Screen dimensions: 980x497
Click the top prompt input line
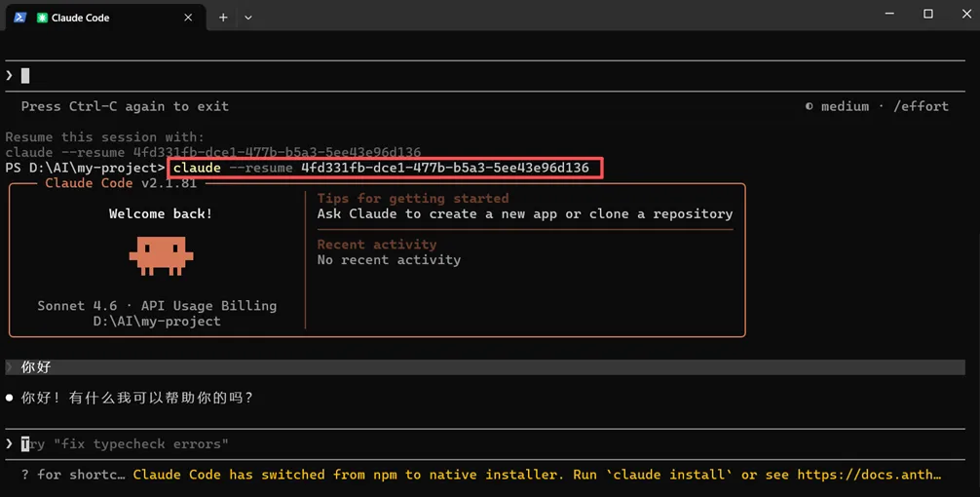pos(485,76)
